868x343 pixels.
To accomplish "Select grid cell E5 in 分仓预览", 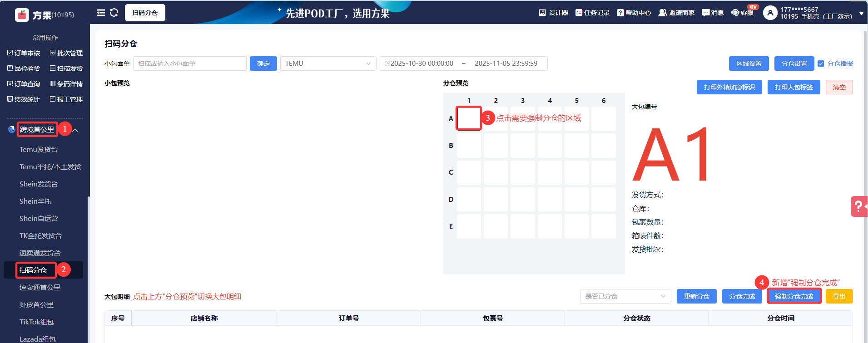I will (576, 226).
